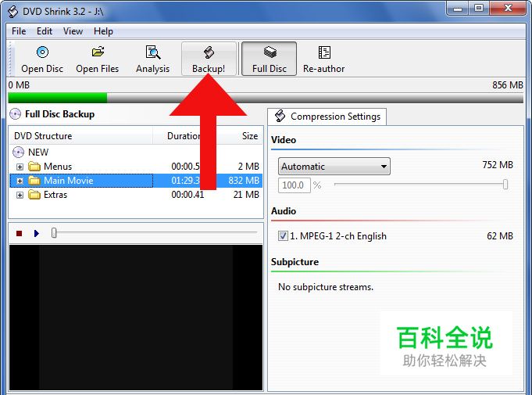The image size is (532, 395).
Task: Open the Automatic video compression dropdown
Action: coord(334,167)
